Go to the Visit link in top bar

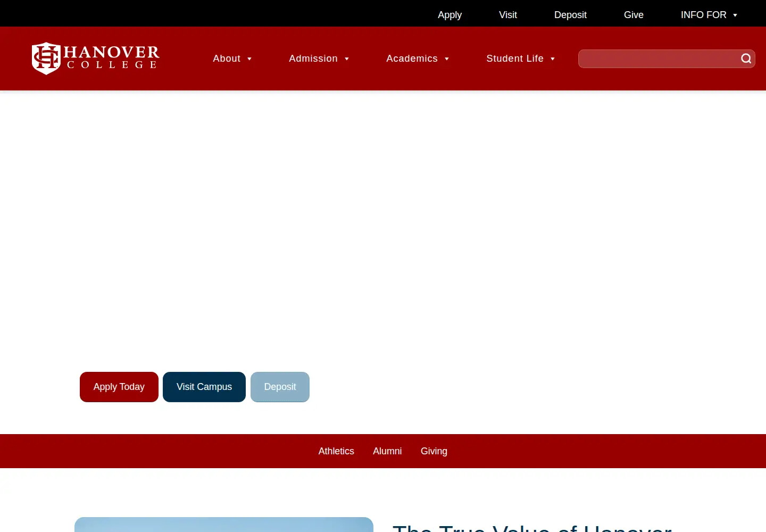point(508,15)
